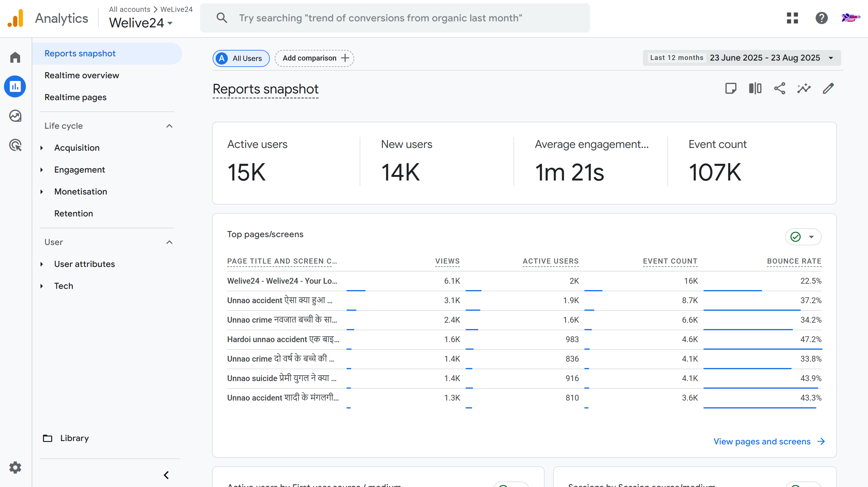Open Top pages card dropdown arrow
Screen dimensions: 868x487
click(x=811, y=237)
